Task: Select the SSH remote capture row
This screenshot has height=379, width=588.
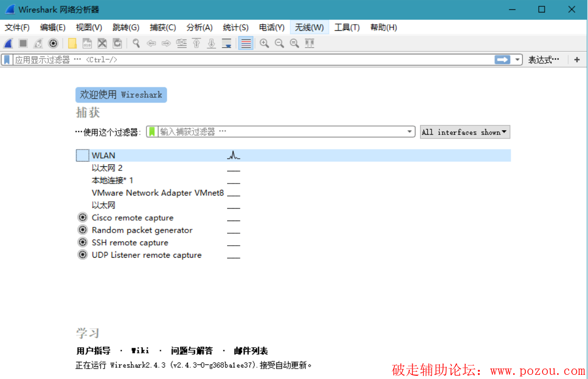Action: pyautogui.click(x=293, y=243)
